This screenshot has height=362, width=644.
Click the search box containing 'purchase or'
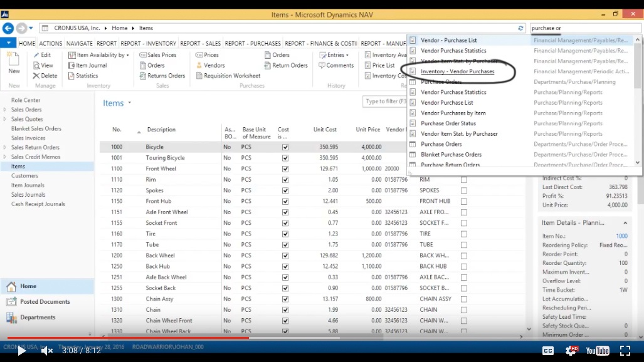pos(585,28)
